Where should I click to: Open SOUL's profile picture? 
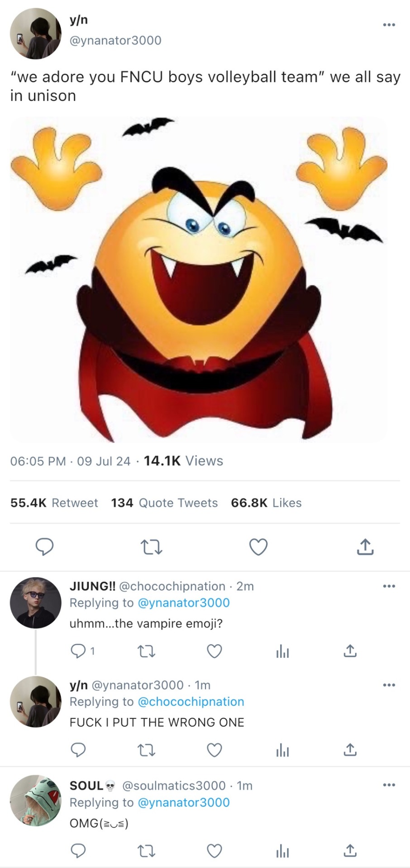pyautogui.click(x=35, y=801)
